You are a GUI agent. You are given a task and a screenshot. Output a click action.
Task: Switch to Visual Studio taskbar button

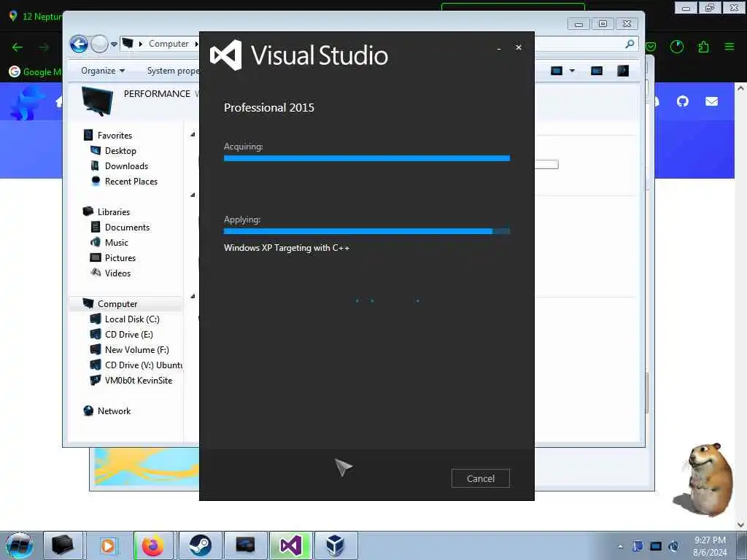(x=290, y=545)
